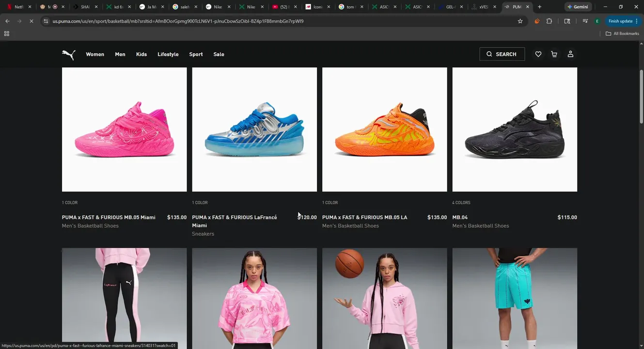
Task: Click the green E profile avatar
Action: [x=597, y=21]
